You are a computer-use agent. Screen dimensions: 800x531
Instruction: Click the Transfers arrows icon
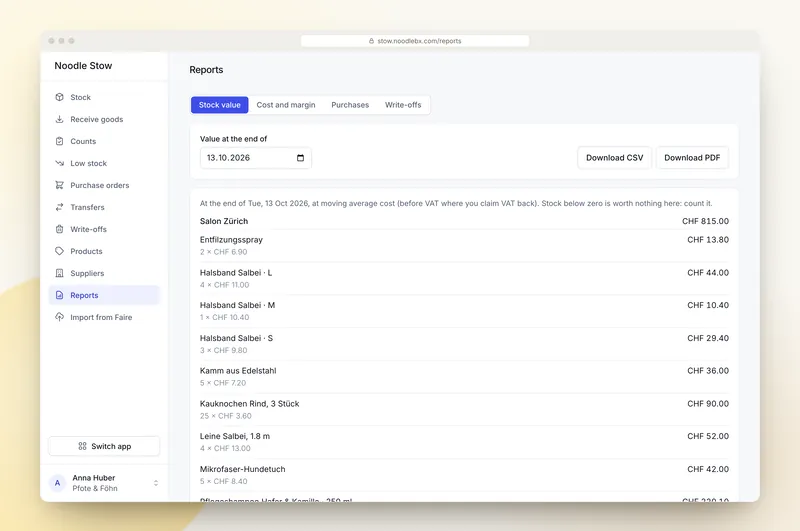60,207
